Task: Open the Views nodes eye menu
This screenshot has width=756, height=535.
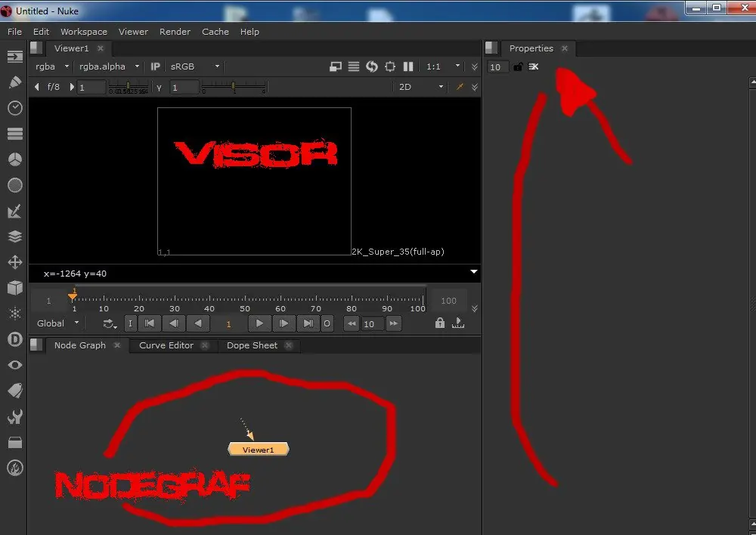Action: click(15, 365)
